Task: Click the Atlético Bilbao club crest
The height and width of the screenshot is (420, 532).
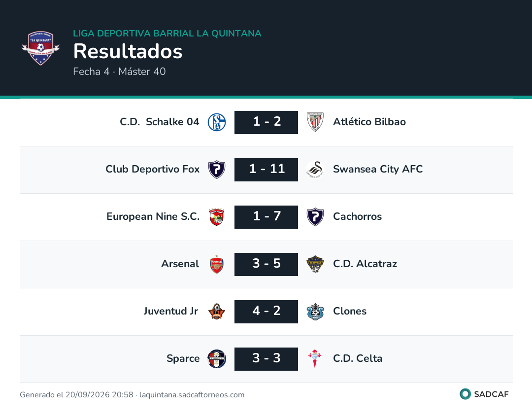Action: [315, 122]
